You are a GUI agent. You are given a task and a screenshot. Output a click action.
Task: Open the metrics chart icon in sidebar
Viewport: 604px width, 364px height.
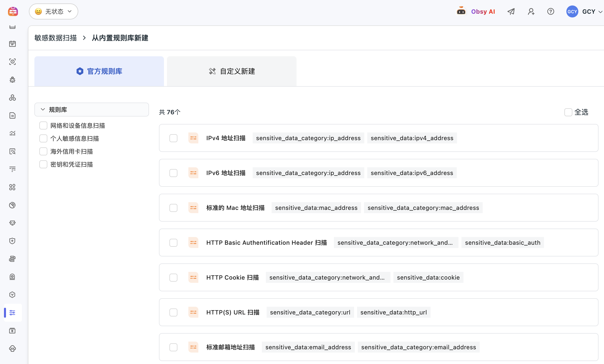(12, 133)
